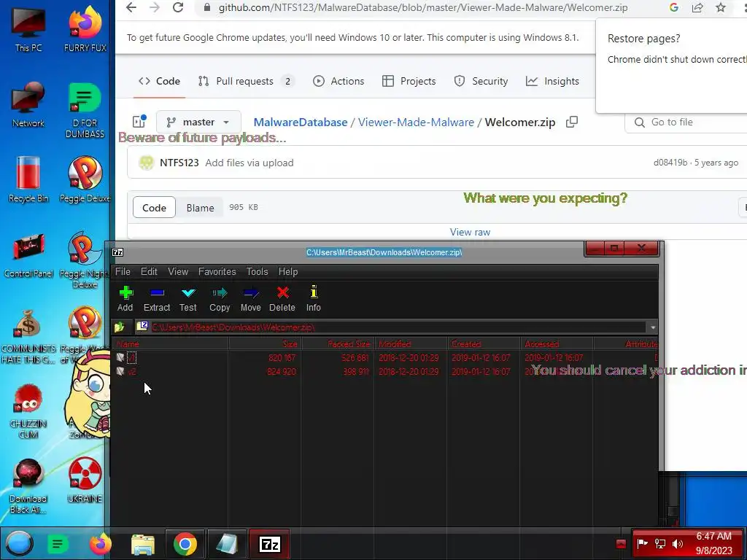Open the Add files via upload commit
747x560 pixels.
coord(249,163)
